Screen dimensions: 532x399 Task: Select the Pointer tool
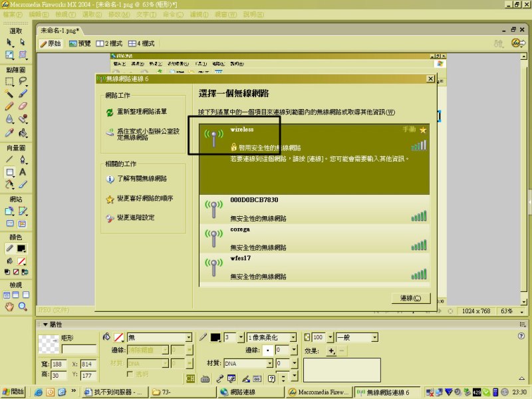9,43
